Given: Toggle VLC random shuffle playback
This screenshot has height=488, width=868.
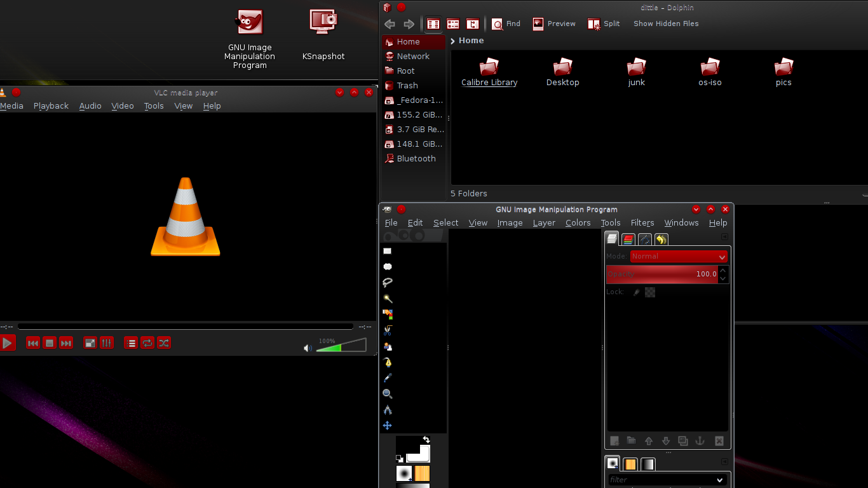Looking at the screenshot, I should 164,343.
